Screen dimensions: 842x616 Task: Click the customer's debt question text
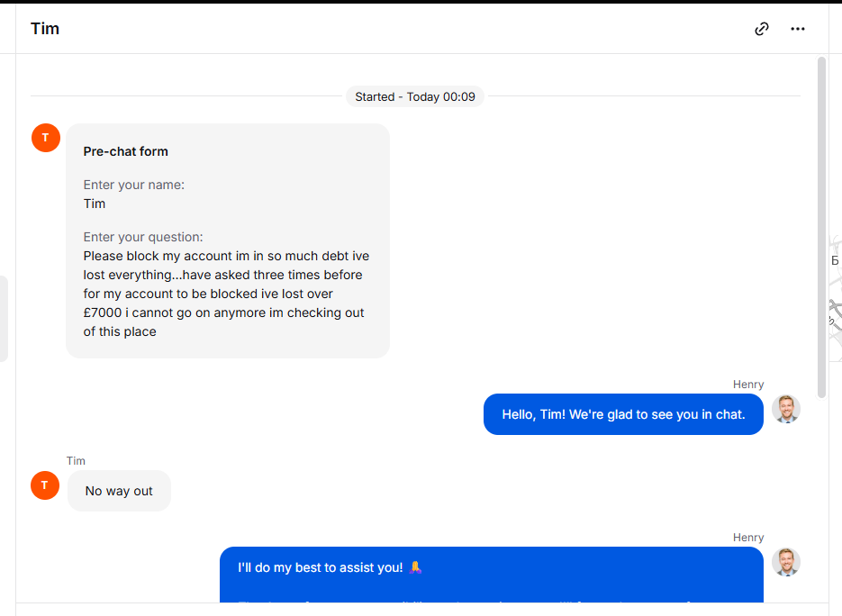226,294
